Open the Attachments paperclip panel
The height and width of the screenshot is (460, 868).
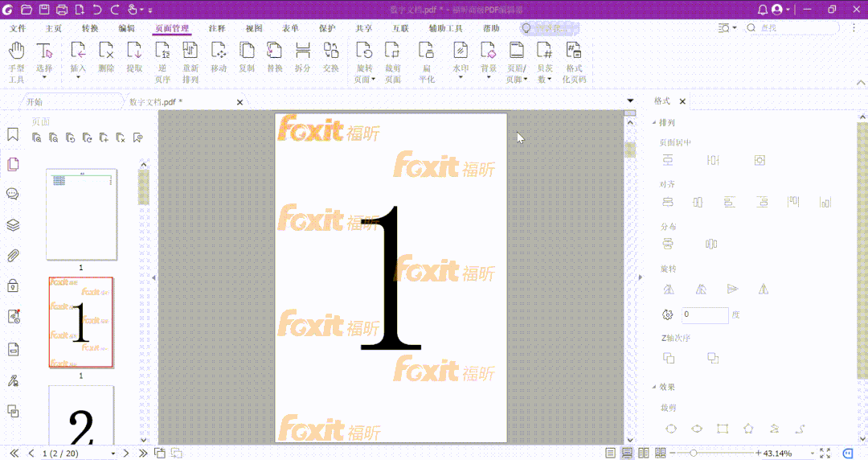coord(13,257)
